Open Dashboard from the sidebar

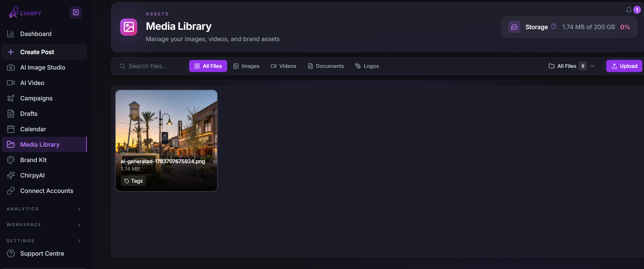click(x=44, y=34)
